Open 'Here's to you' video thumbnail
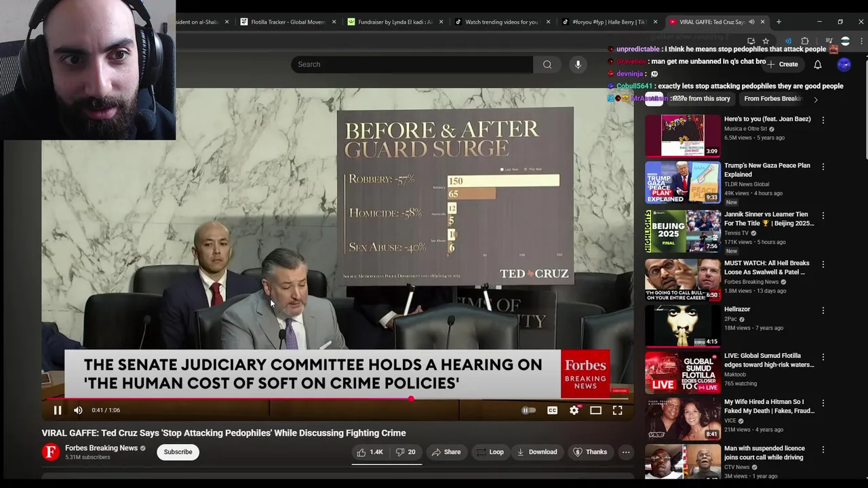Image resolution: width=868 pixels, height=488 pixels. [682, 136]
